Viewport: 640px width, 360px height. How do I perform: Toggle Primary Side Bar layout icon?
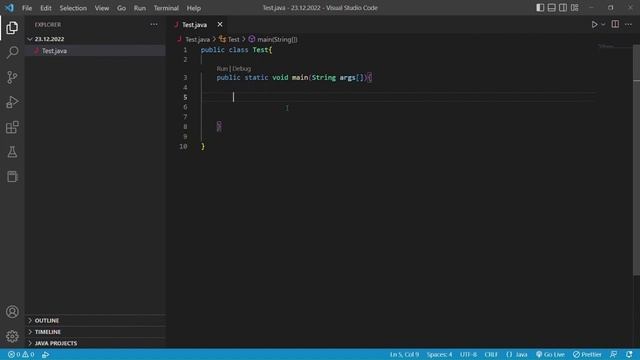(540, 8)
